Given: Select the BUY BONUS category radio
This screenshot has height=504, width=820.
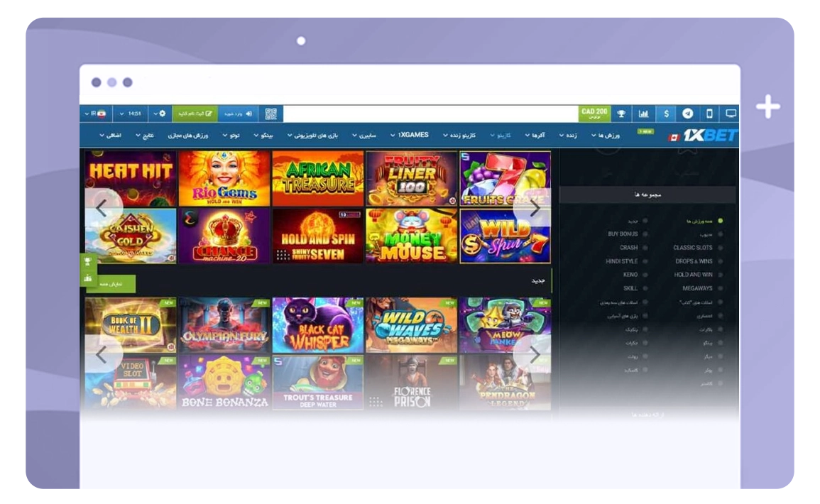Looking at the screenshot, I should pos(645,234).
